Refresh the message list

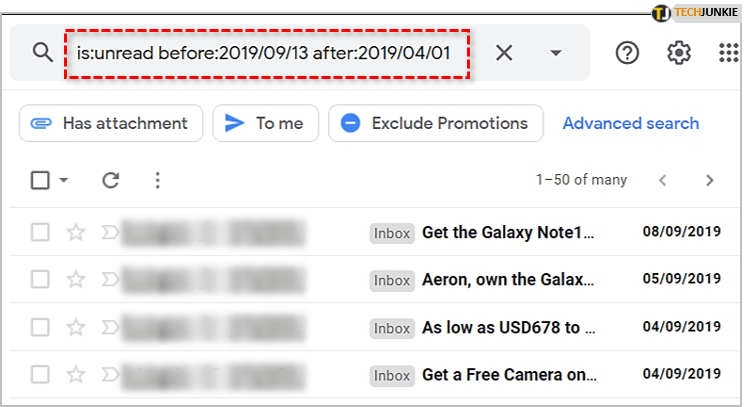point(111,180)
